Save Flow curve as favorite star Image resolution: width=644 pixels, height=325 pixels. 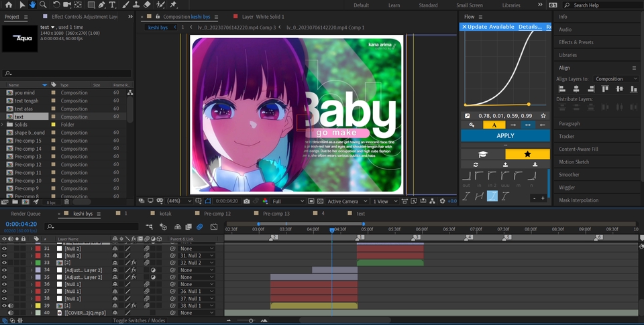click(543, 115)
